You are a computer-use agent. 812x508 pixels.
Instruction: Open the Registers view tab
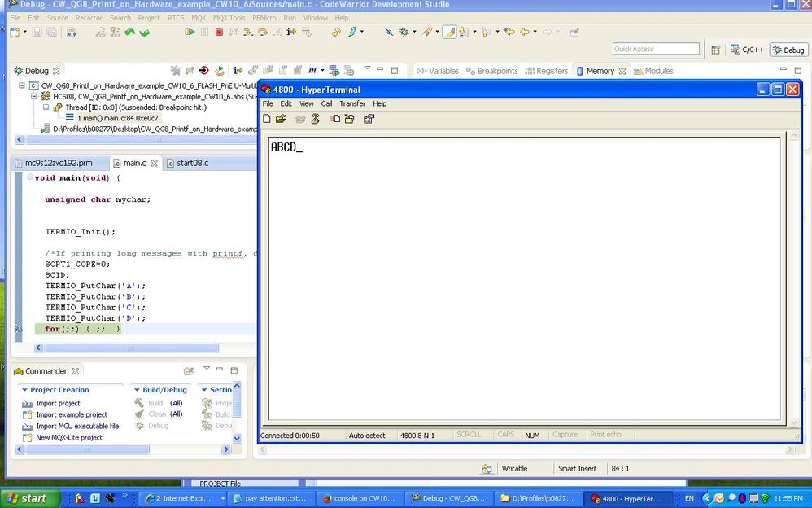(x=546, y=71)
